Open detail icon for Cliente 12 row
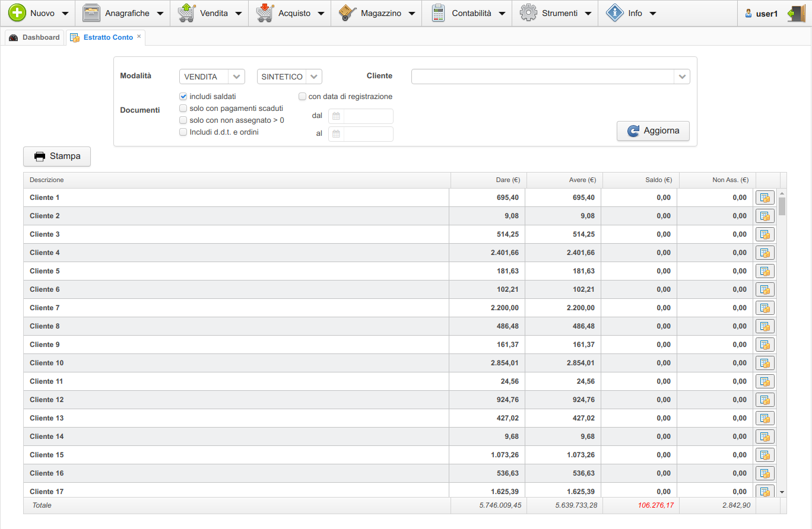 click(x=765, y=400)
